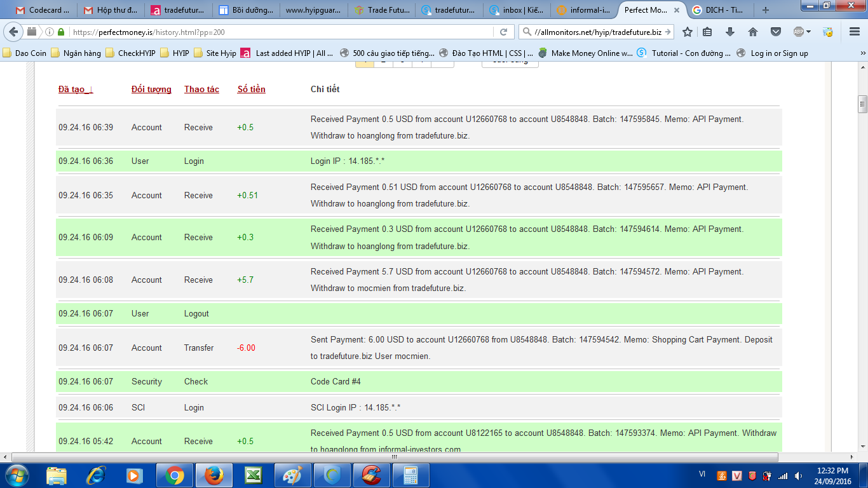
Task: Open a new tab with the plus button
Action: pyautogui.click(x=765, y=10)
